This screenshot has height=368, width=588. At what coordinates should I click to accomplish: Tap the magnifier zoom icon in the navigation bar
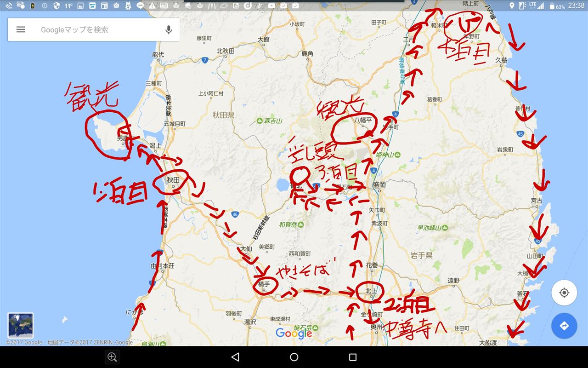click(x=112, y=357)
